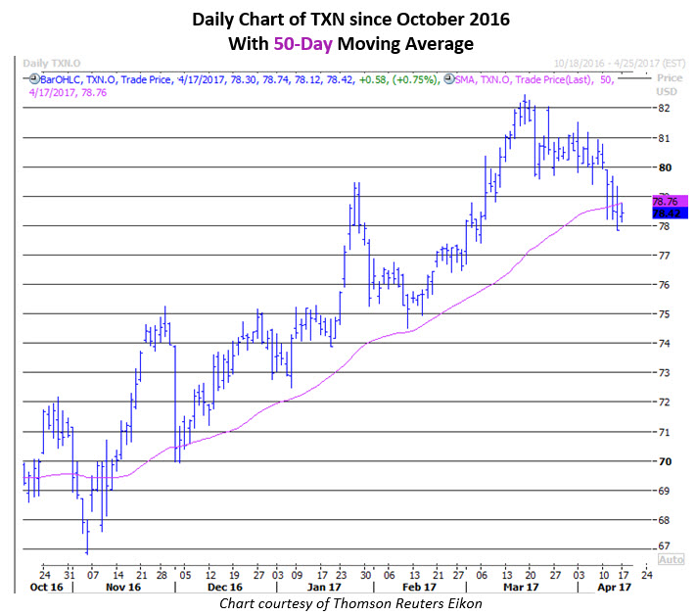Image resolution: width=696 pixels, height=616 pixels.
Task: Click the Daily Chart of TXN since October 2016 title
Action: point(350,20)
